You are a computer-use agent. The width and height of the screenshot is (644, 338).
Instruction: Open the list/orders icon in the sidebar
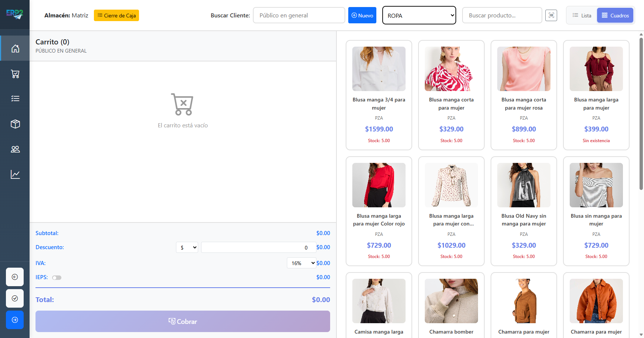15,98
